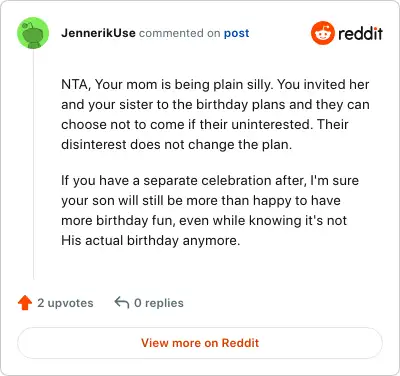The height and width of the screenshot is (376, 400).
Task: Click the line "disinterest does not change the plan."
Action: pos(177,145)
